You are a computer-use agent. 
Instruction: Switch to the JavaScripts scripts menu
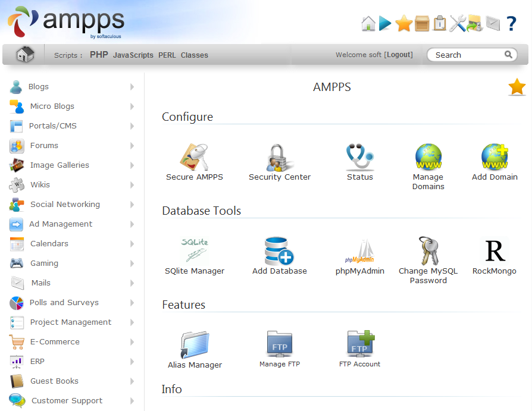(x=133, y=55)
